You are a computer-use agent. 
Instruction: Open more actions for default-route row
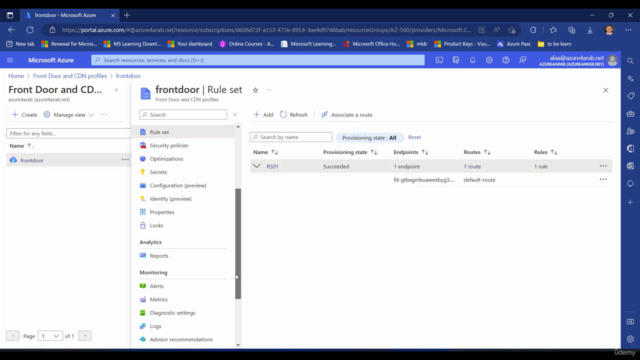[603, 180]
